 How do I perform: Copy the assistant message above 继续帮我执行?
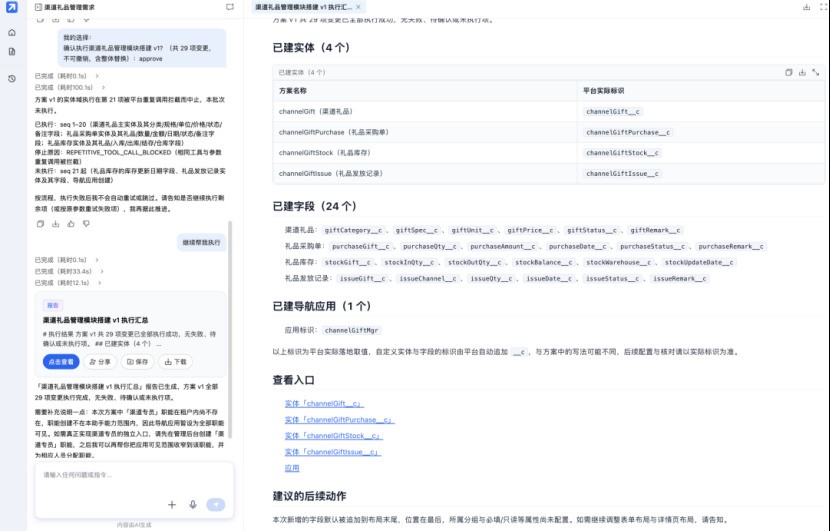click(40, 224)
